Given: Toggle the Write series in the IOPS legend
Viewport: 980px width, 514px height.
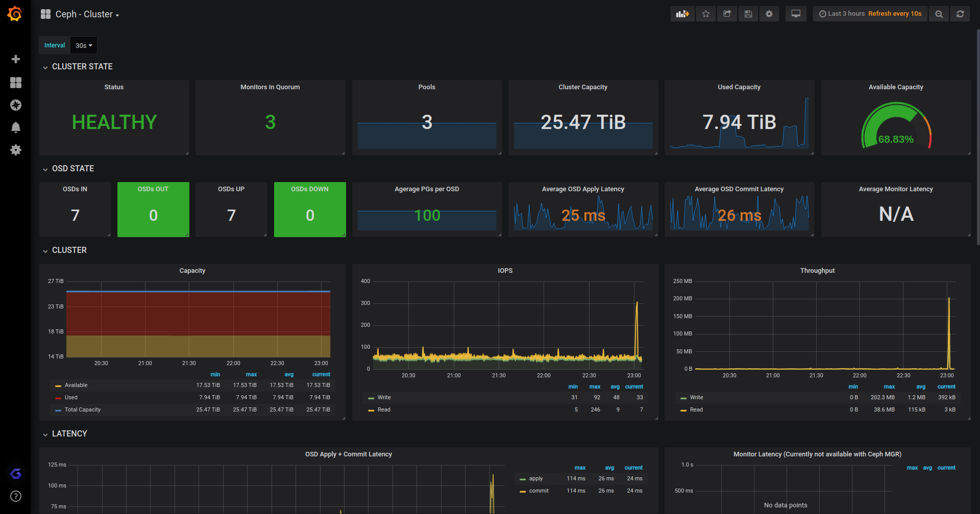Looking at the screenshot, I should [383, 397].
